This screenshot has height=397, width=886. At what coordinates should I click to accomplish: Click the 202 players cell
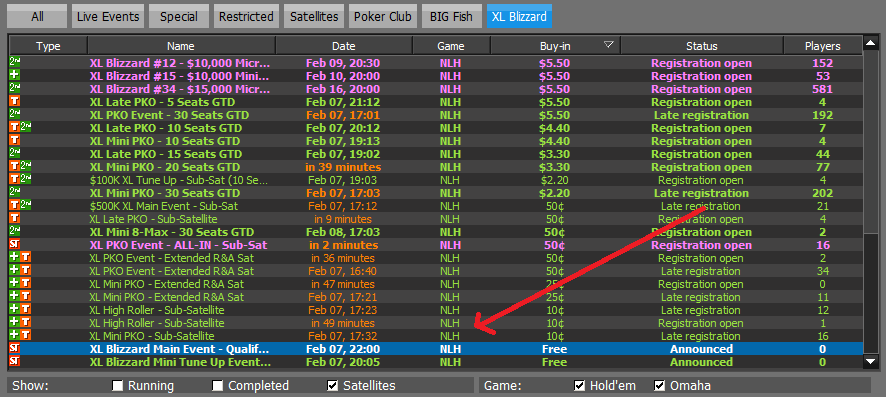pos(823,193)
